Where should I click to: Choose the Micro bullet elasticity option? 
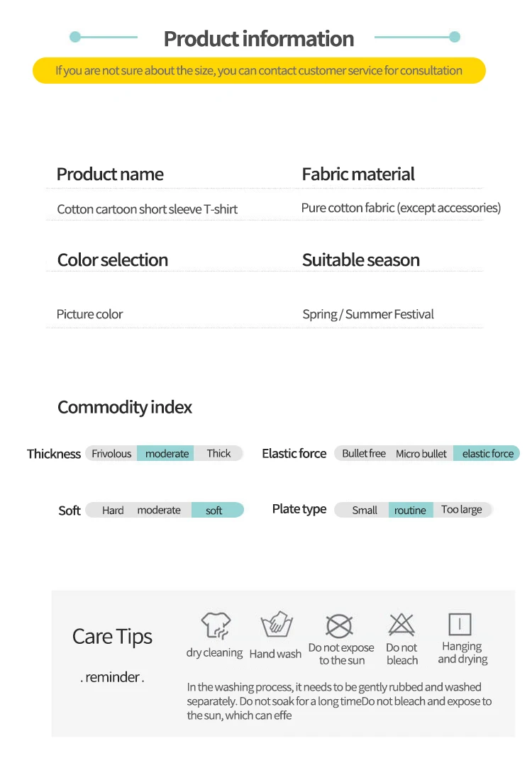coord(421,454)
